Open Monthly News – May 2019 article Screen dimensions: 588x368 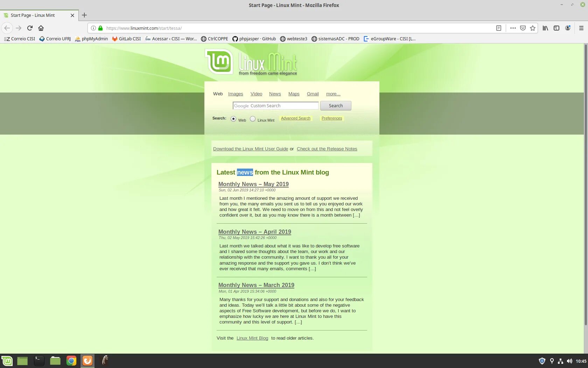pyautogui.click(x=253, y=184)
